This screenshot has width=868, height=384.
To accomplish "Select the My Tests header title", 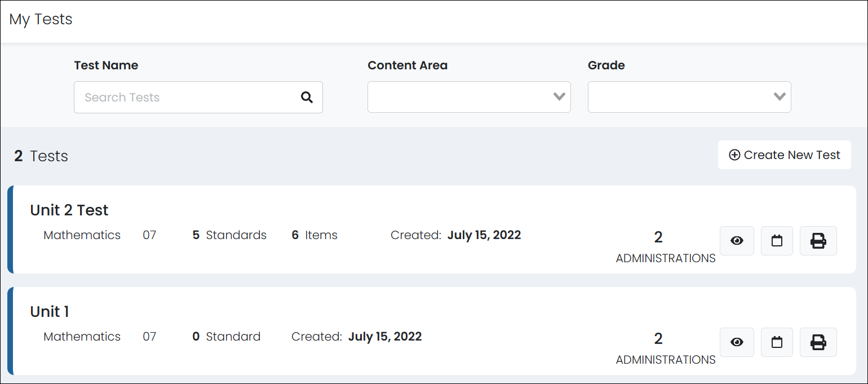I will click(39, 19).
